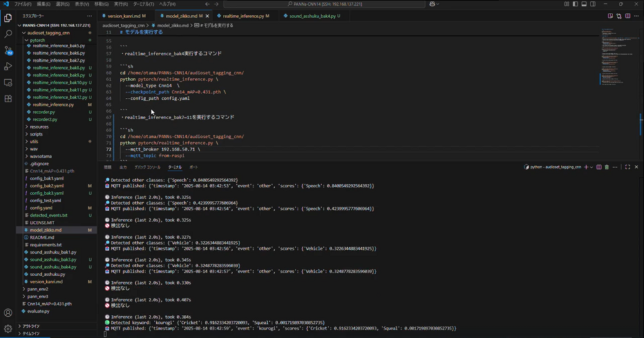Open the Remote Explorer icon

point(8,82)
